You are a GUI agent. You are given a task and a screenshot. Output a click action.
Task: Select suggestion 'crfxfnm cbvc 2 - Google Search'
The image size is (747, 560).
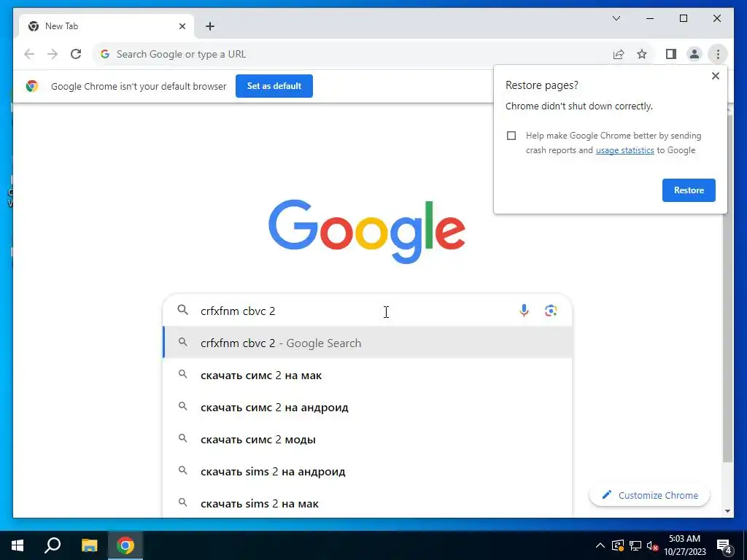367,343
